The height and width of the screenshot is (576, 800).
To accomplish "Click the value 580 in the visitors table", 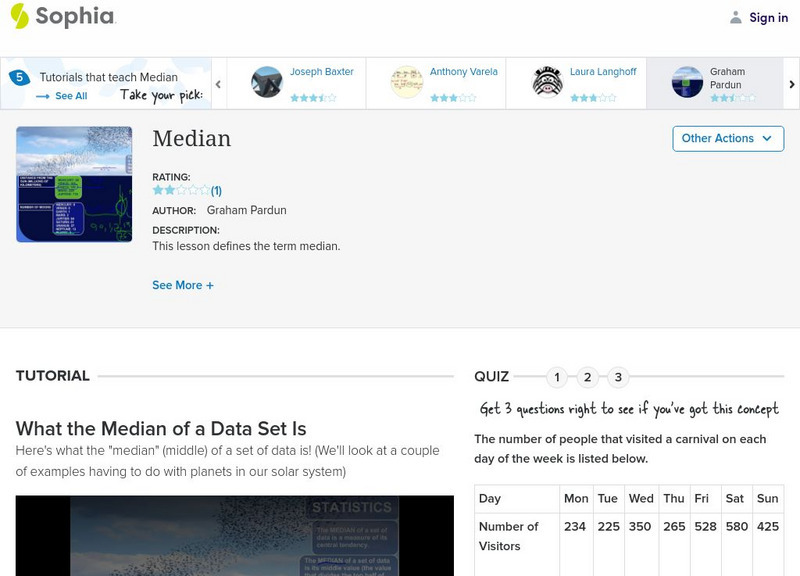I will 737,527.
